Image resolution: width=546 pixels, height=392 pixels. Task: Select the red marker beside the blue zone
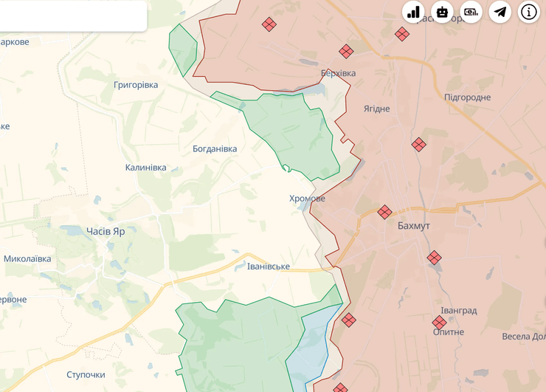point(348,320)
